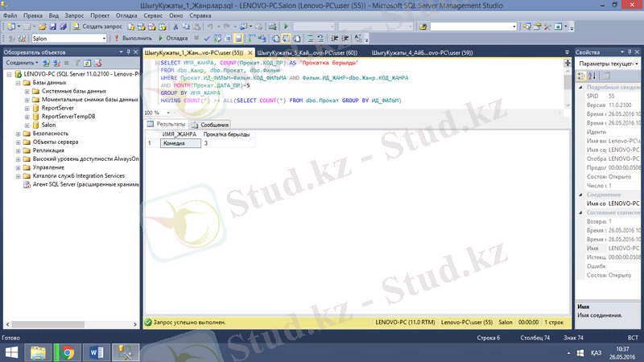Run the query using Выполнить
The image size is (644, 362).
coord(133,38)
